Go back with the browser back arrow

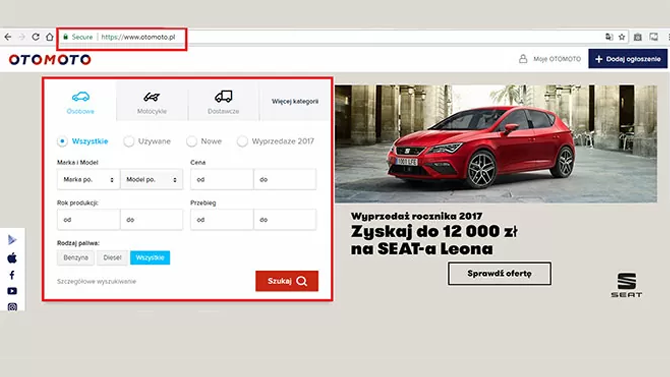(8, 37)
